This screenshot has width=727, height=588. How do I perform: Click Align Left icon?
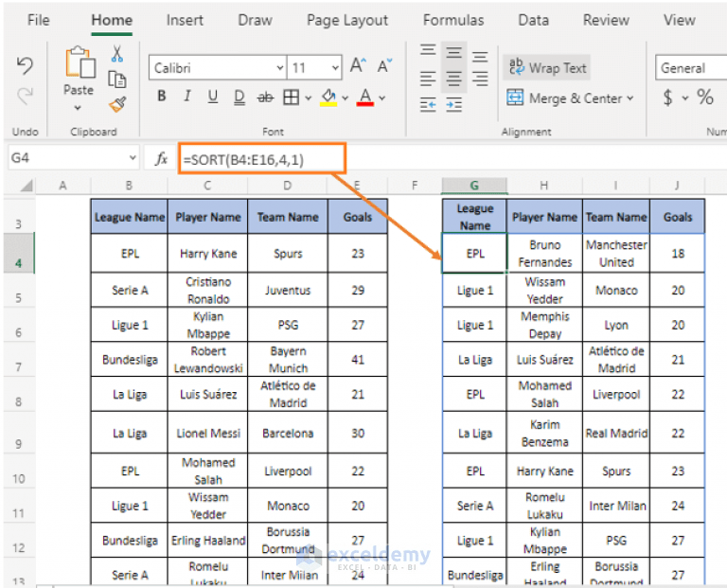428,79
